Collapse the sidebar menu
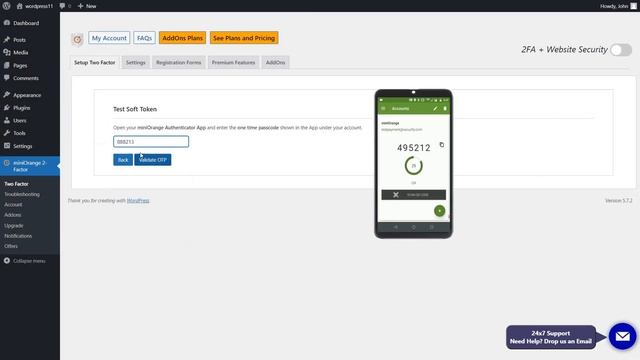Image resolution: width=640 pixels, height=360 pixels. pyautogui.click(x=24, y=261)
